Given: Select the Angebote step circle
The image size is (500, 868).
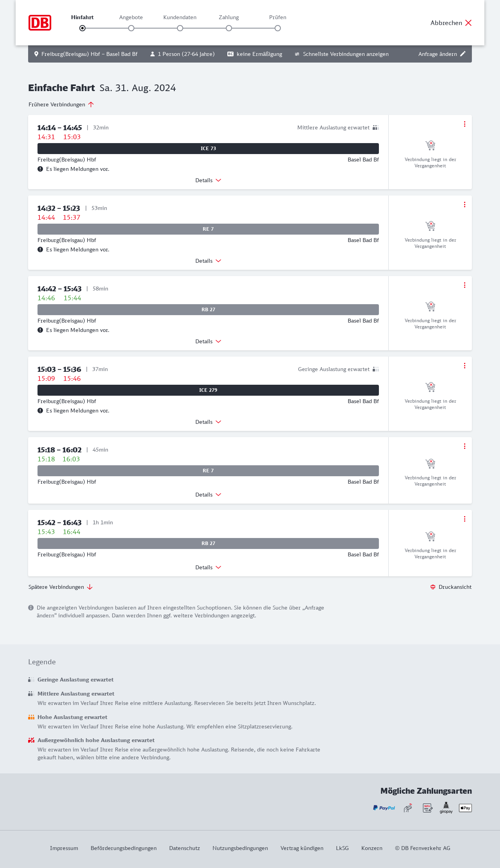Looking at the screenshot, I should [x=131, y=28].
